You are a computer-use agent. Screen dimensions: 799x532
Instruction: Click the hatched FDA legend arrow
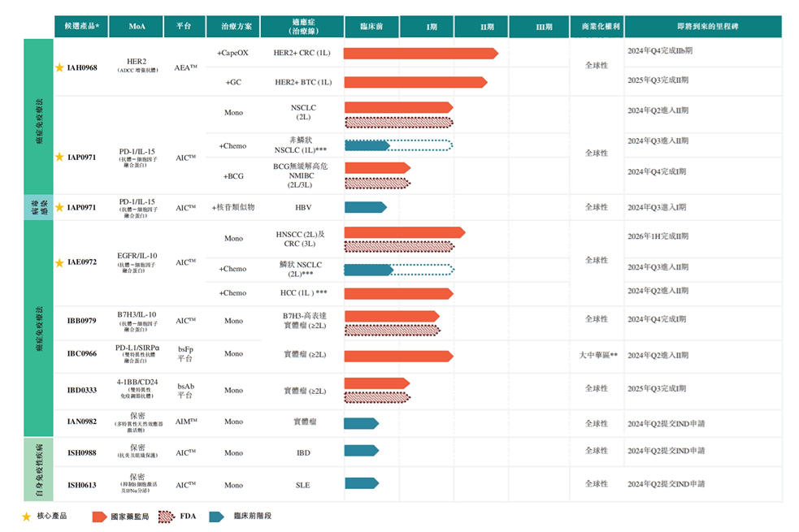(165, 517)
